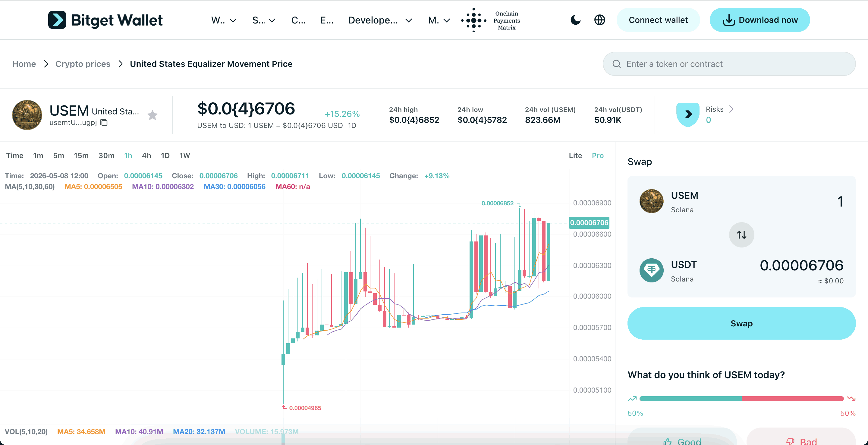Click the MA5: 0.00006505 indicator label

(93, 187)
